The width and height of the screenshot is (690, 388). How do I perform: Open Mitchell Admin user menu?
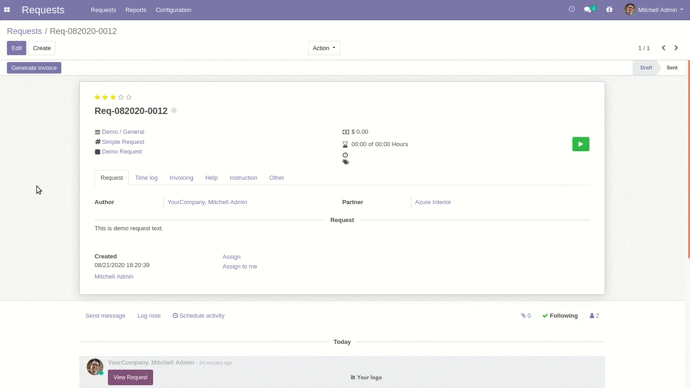[654, 10]
